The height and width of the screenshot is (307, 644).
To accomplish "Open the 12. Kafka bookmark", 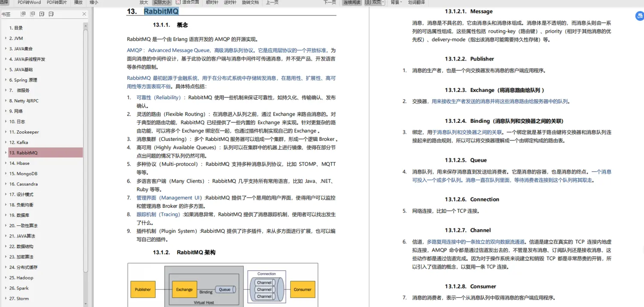I will point(18,142).
